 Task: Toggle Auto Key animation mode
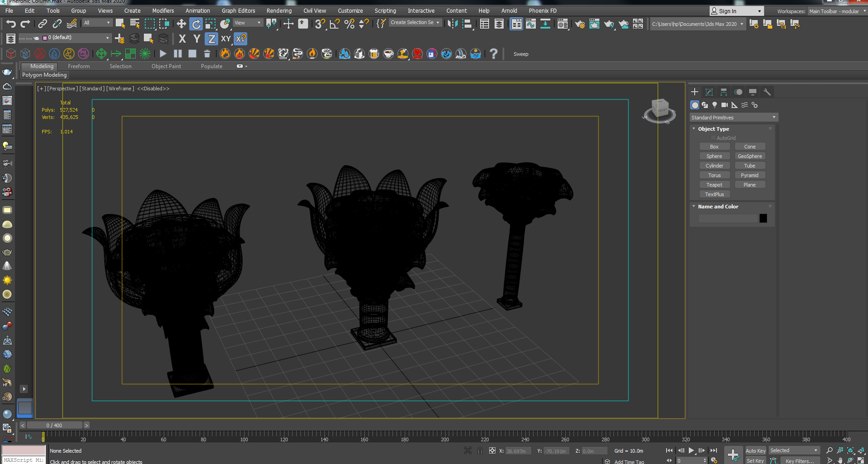pyautogui.click(x=755, y=451)
